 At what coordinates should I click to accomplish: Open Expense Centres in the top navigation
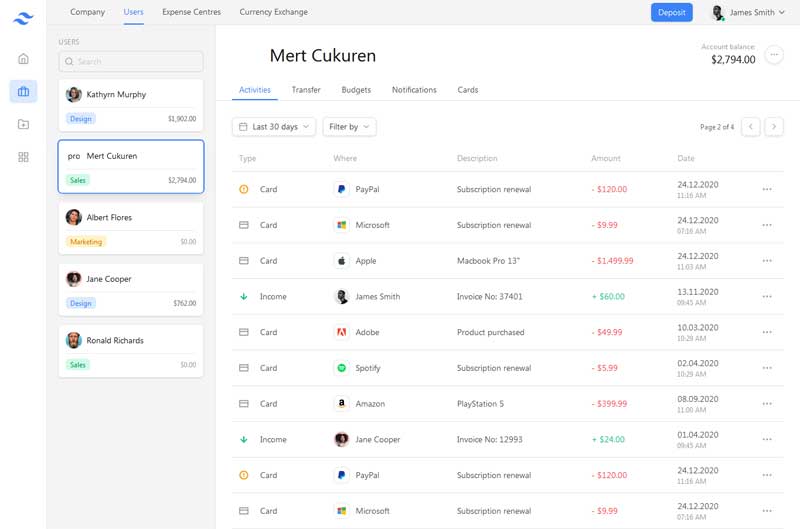(191, 12)
